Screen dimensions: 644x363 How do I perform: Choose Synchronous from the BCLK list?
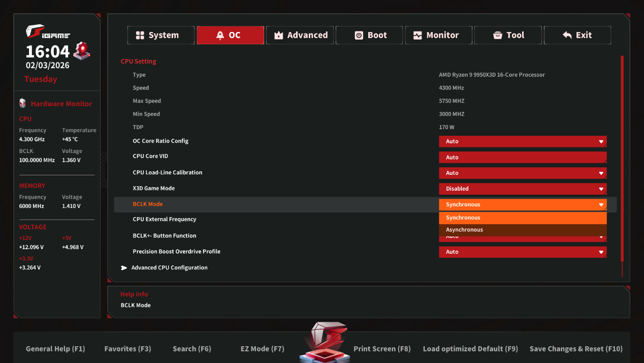[523, 218]
